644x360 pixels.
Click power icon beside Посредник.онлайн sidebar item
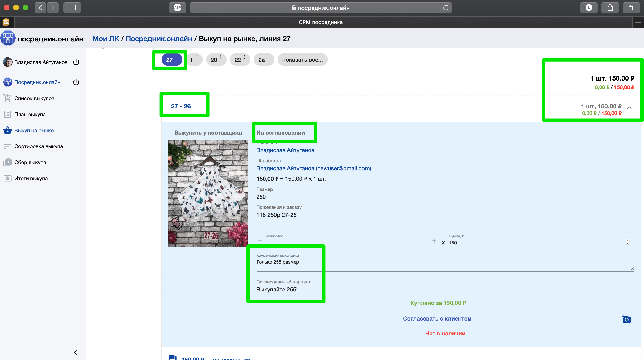pos(76,82)
